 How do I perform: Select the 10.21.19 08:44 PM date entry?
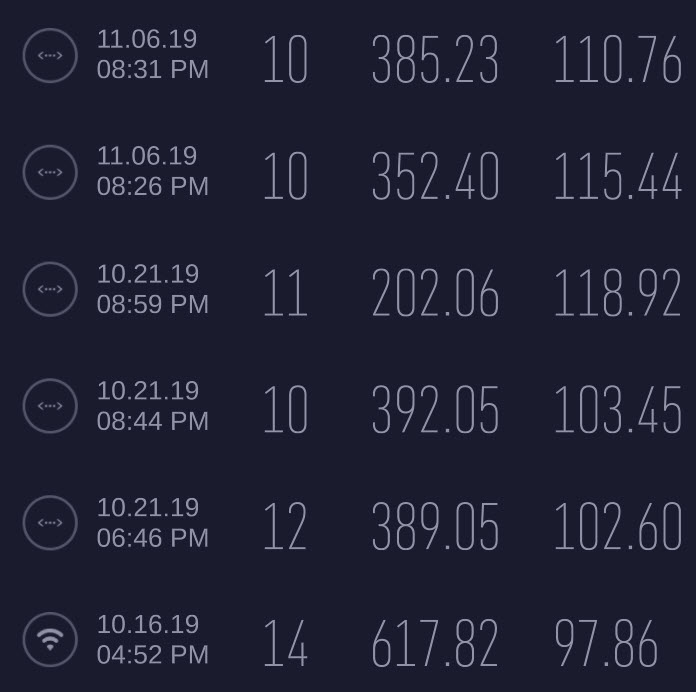pos(152,406)
